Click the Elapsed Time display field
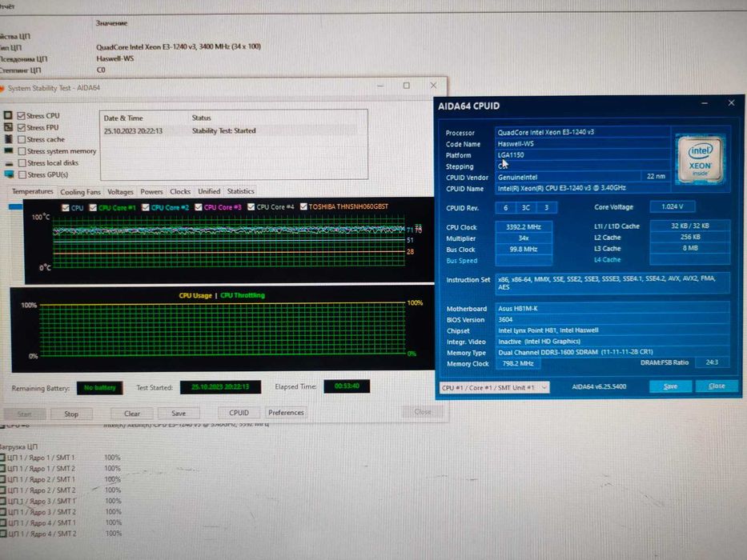Image resolution: width=747 pixels, height=560 pixels. (x=347, y=386)
